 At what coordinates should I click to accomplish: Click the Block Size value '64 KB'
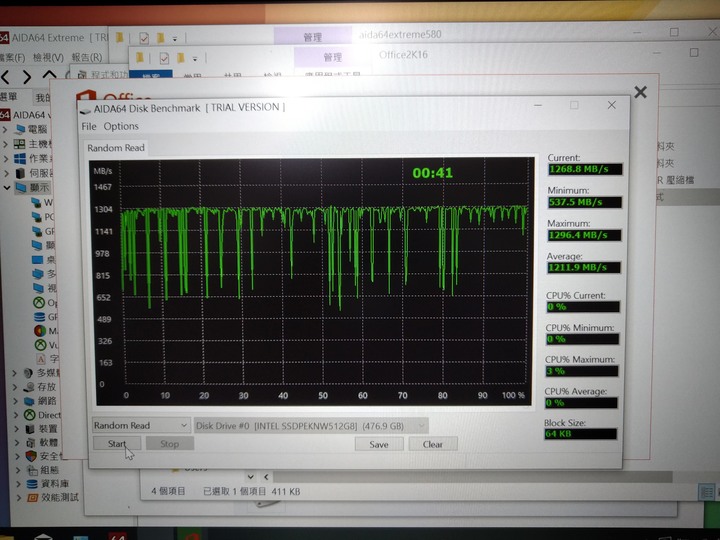click(x=581, y=433)
